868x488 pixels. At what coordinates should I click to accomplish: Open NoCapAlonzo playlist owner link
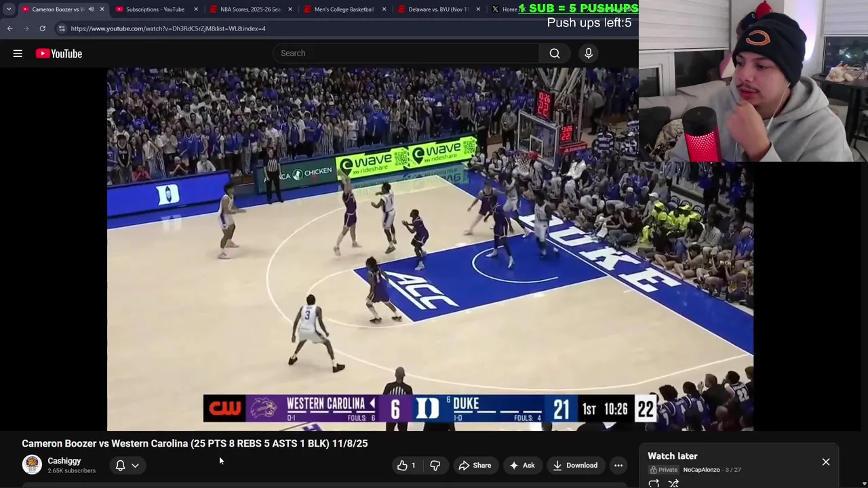click(x=701, y=470)
